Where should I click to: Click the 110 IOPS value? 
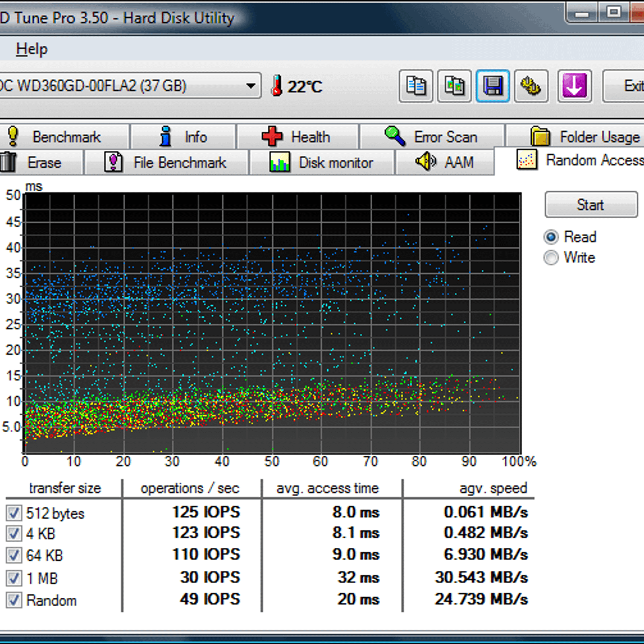pyautogui.click(x=206, y=555)
